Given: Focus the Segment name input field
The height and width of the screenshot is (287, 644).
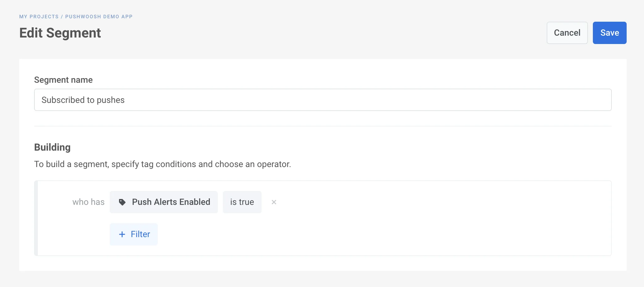Looking at the screenshot, I should click(322, 100).
